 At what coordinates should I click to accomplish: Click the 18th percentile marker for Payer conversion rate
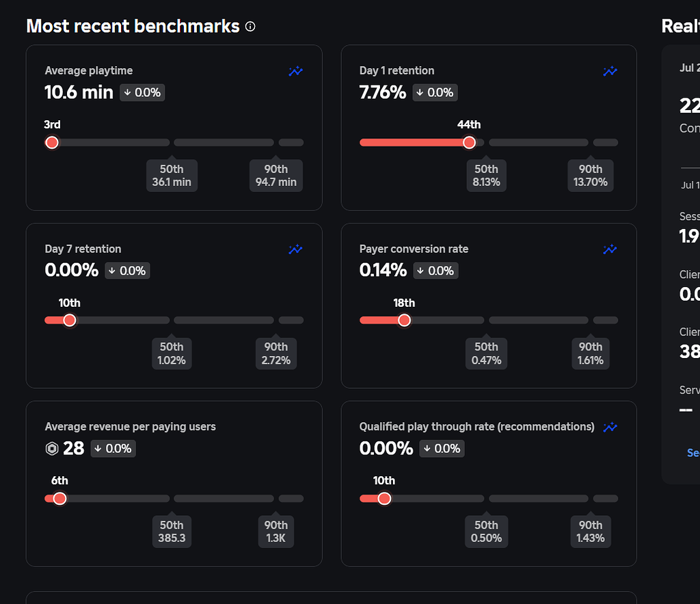[404, 320]
